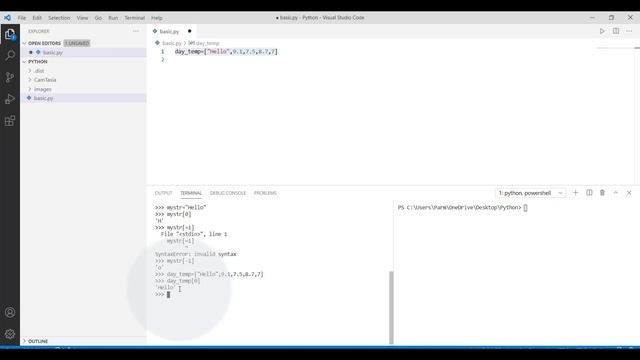Click day_temp symbol in breadcrumb

(207, 43)
